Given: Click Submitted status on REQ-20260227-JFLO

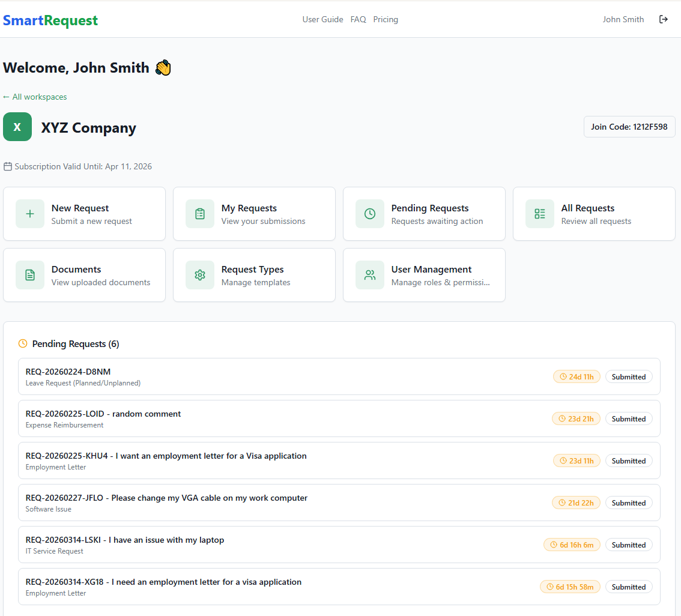Looking at the screenshot, I should click(628, 503).
